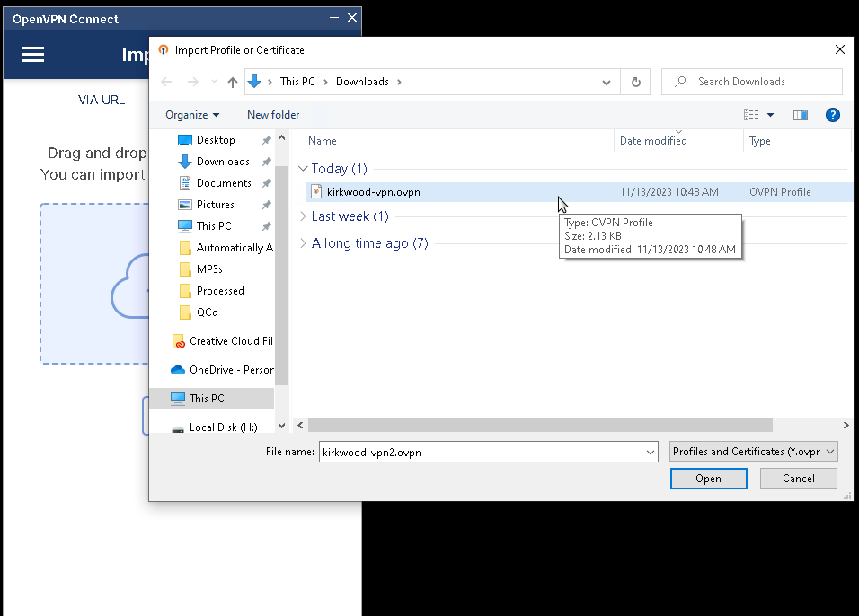
Task: Click the Open button
Action: (x=708, y=479)
